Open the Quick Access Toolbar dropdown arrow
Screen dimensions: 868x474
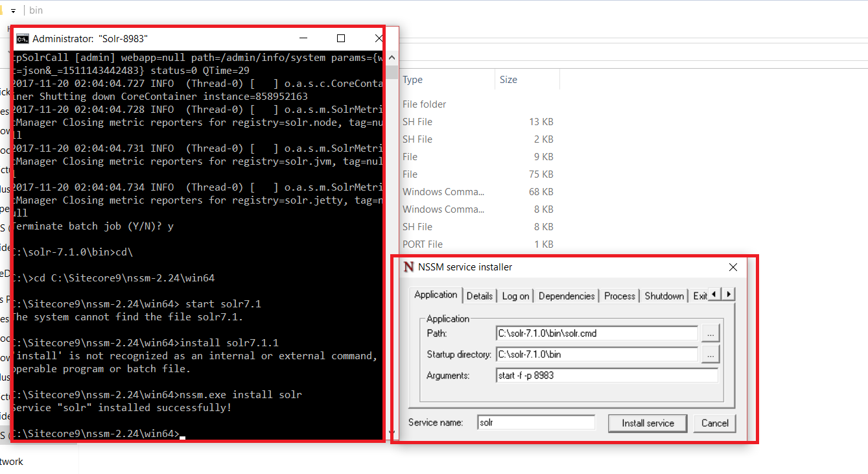14,10
